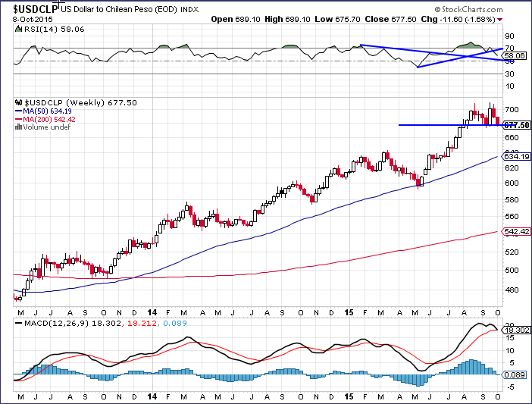The height and width of the screenshot is (404, 532).
Task: Click year 14 label under the price panel
Action: (x=152, y=312)
